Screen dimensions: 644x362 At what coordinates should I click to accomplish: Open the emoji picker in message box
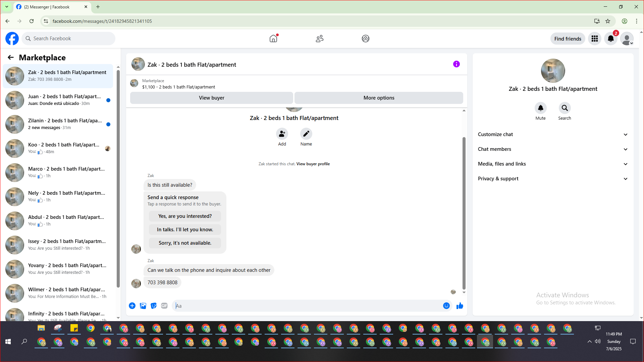tap(446, 306)
